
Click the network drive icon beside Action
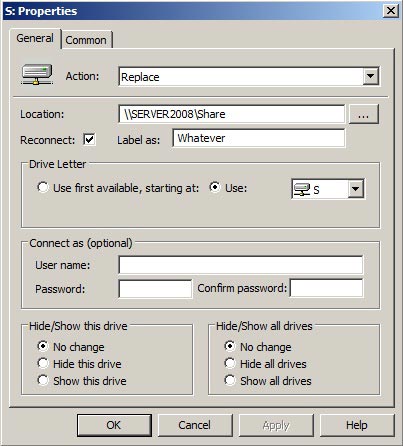37,74
